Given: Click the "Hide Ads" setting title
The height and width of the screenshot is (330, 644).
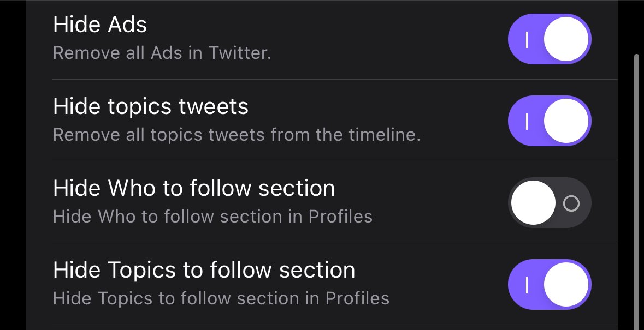Looking at the screenshot, I should pos(100,25).
